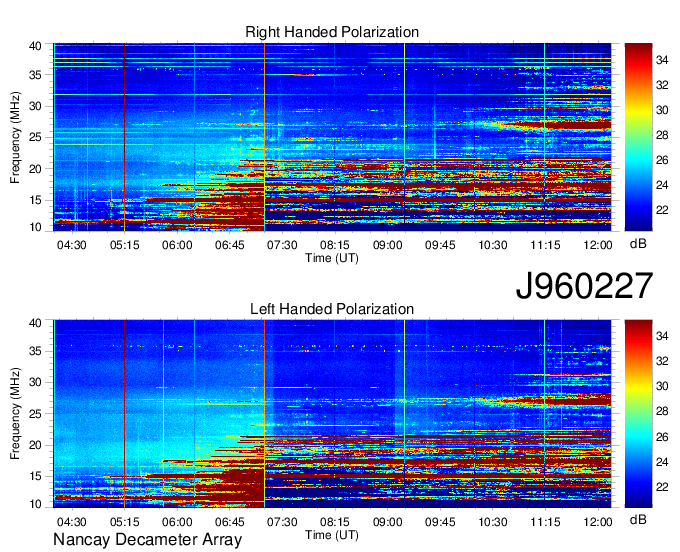Click the upper plot's 11:15 time tick

(x=546, y=245)
